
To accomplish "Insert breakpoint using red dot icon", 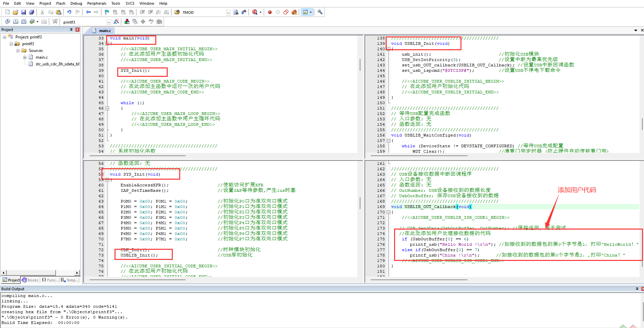I will pos(270,12).
